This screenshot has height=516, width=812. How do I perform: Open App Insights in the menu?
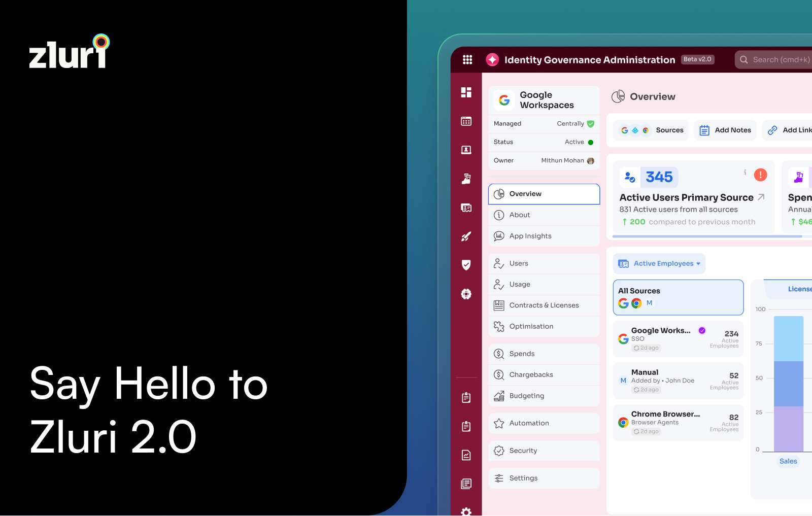click(x=544, y=236)
